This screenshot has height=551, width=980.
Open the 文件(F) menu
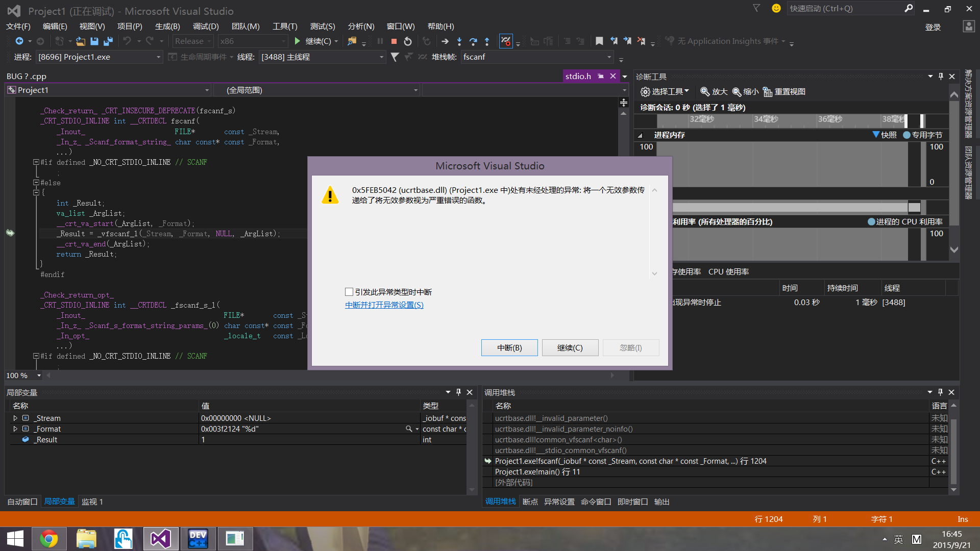click(x=18, y=27)
